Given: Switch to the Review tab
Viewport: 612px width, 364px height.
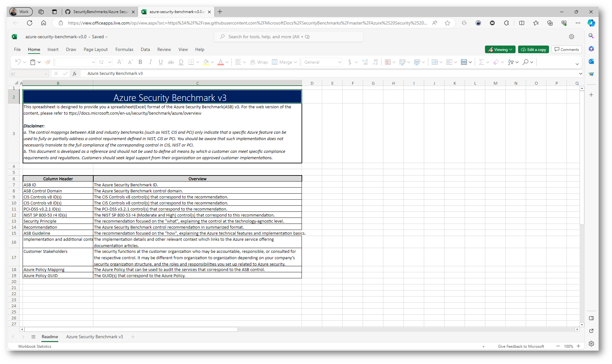Looking at the screenshot, I should point(164,49).
